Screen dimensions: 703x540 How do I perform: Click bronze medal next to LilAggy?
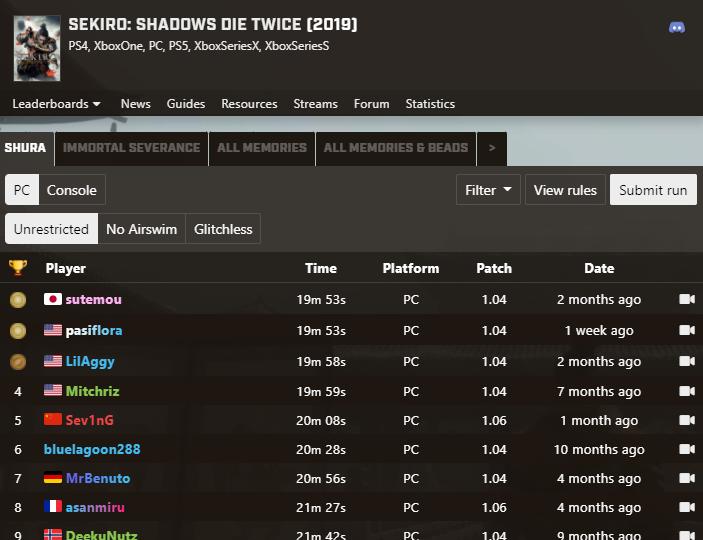18,361
